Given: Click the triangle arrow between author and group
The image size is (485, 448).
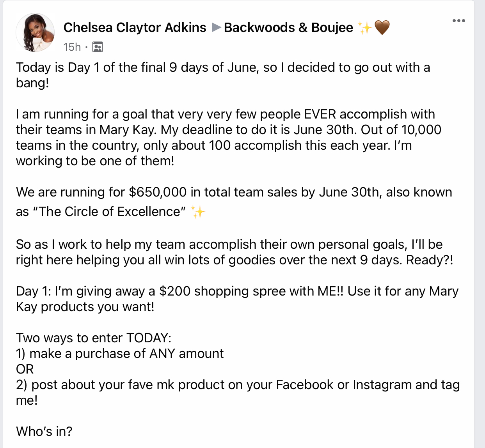Looking at the screenshot, I should tap(217, 27).
